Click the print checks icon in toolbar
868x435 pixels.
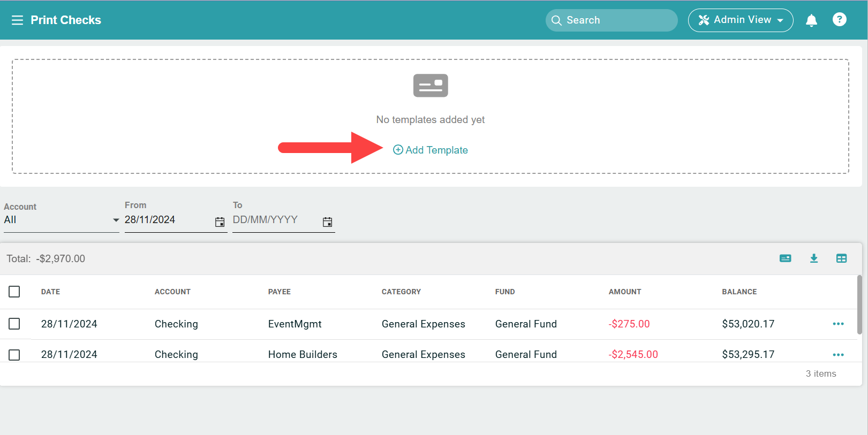pos(785,258)
